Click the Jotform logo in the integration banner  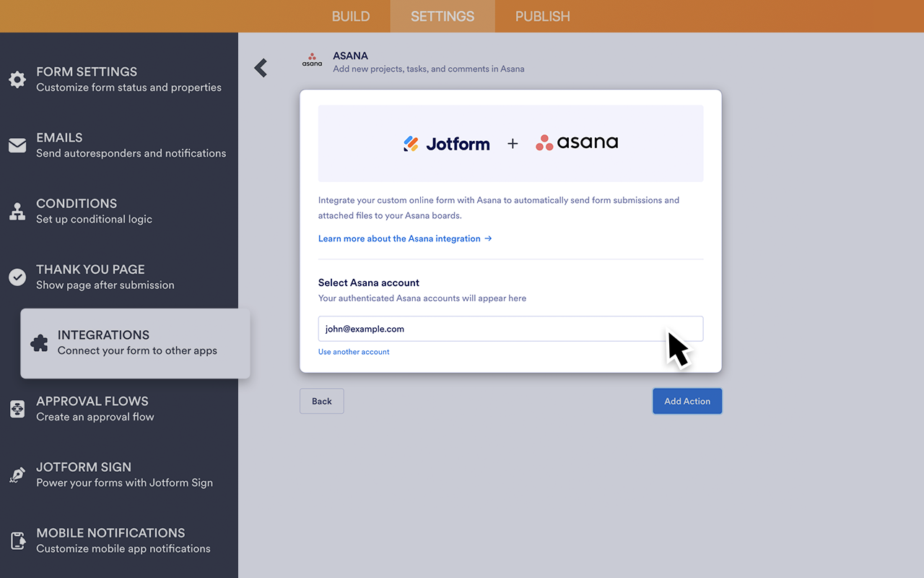446,143
